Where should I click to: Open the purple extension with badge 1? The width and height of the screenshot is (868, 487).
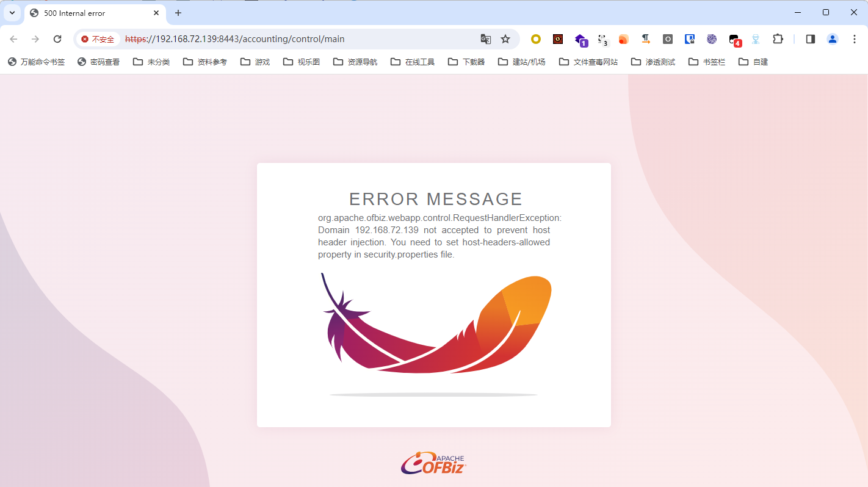pos(580,40)
